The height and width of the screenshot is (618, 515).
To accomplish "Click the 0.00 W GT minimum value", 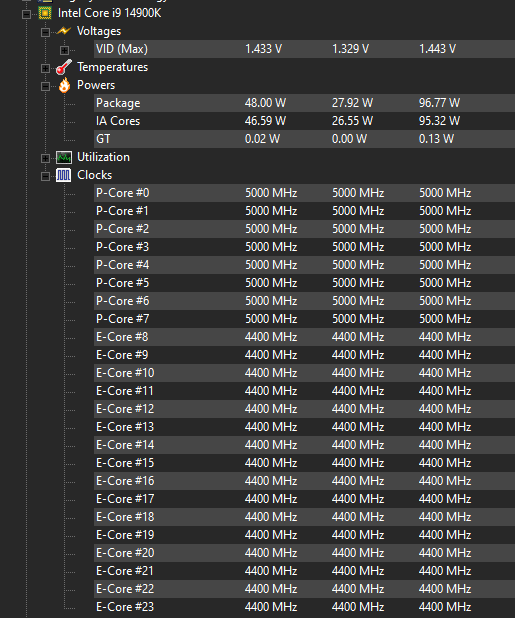I will (x=350, y=139).
